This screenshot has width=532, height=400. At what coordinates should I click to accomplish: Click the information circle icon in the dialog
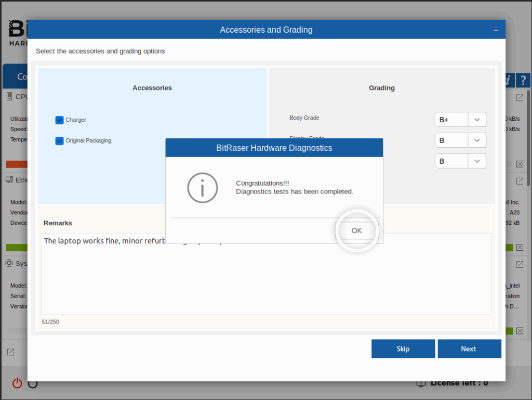[x=203, y=188]
